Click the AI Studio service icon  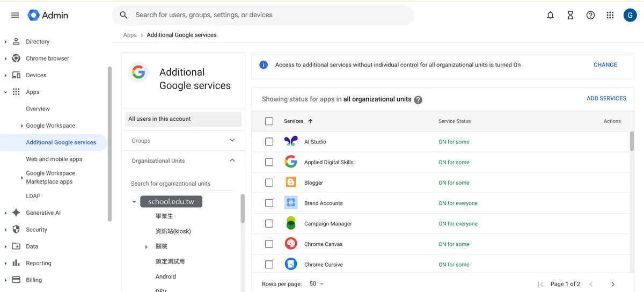point(290,142)
